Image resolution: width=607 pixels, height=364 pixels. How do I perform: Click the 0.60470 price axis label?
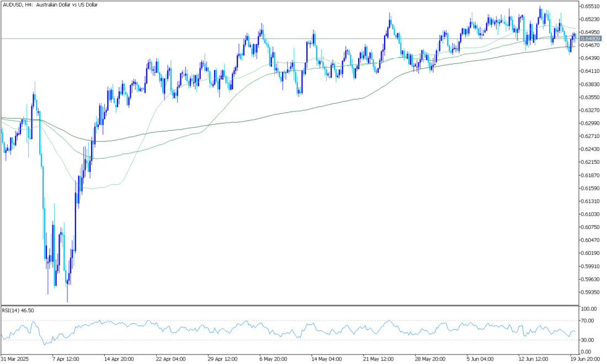591,240
